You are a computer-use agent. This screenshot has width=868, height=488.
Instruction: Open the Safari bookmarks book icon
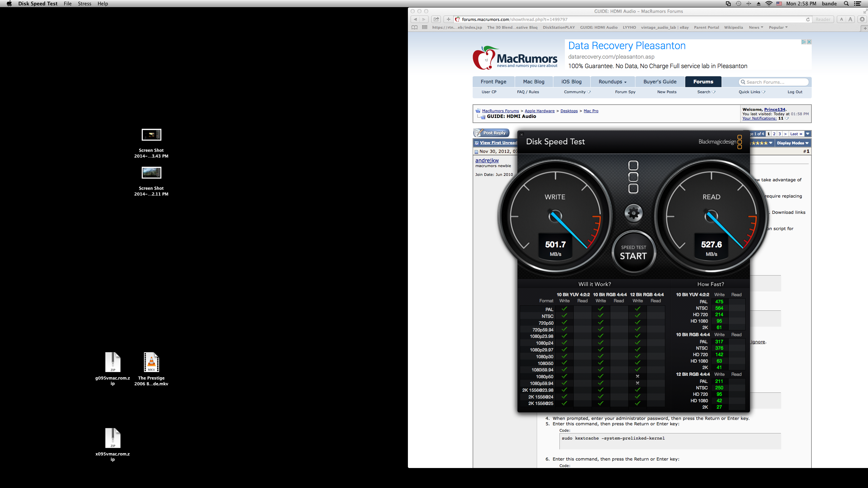414,27
